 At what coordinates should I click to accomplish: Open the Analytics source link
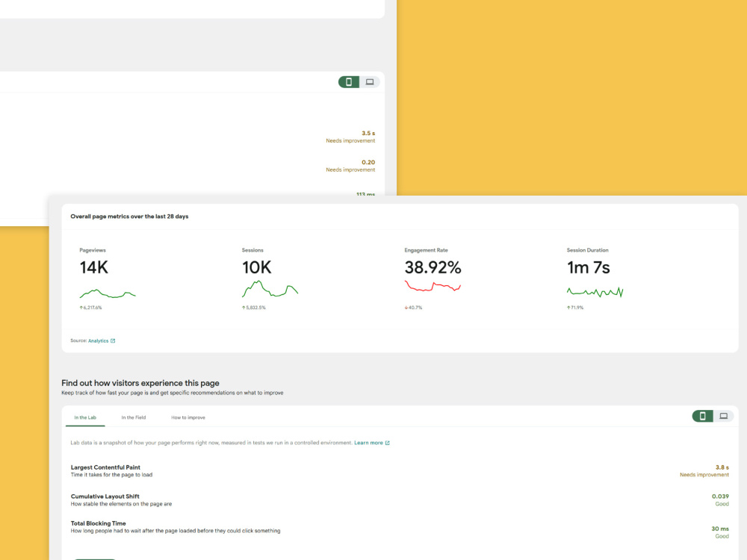coord(98,341)
